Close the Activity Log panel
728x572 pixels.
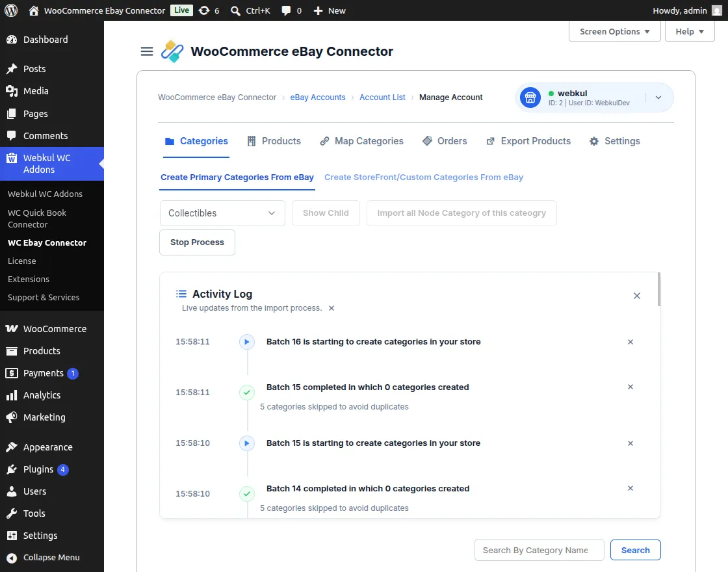(x=637, y=296)
